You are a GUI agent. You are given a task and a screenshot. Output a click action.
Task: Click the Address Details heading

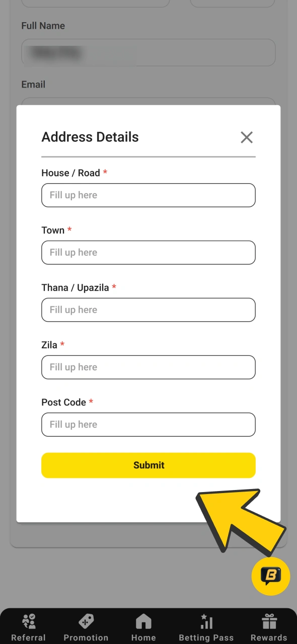[x=90, y=137]
